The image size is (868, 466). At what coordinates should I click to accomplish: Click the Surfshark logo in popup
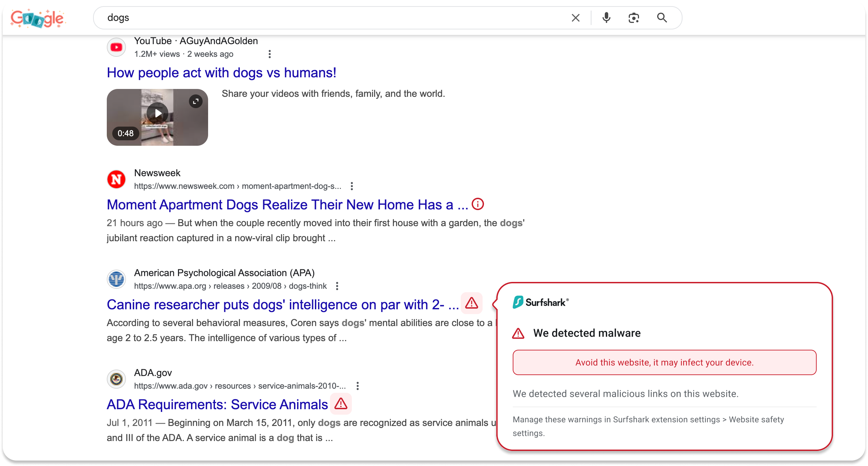click(x=540, y=302)
